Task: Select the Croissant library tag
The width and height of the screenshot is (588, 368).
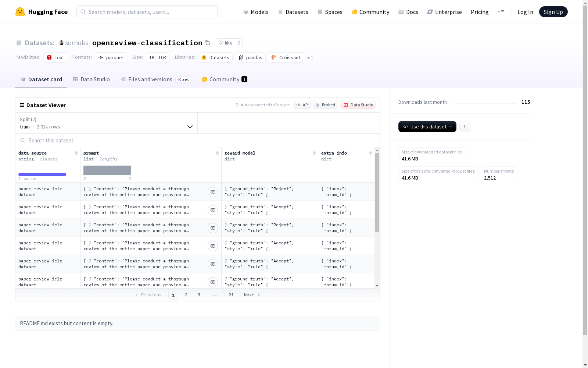Action: pyautogui.click(x=286, y=57)
